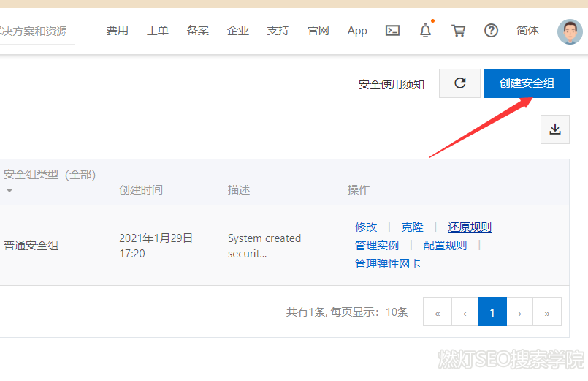Open the user avatar menu

[x=570, y=31]
